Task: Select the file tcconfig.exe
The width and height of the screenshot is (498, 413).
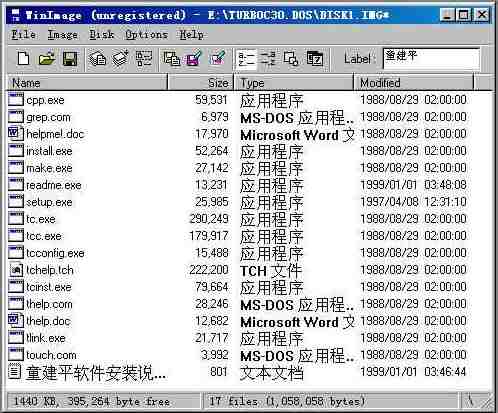Action: [x=55, y=253]
